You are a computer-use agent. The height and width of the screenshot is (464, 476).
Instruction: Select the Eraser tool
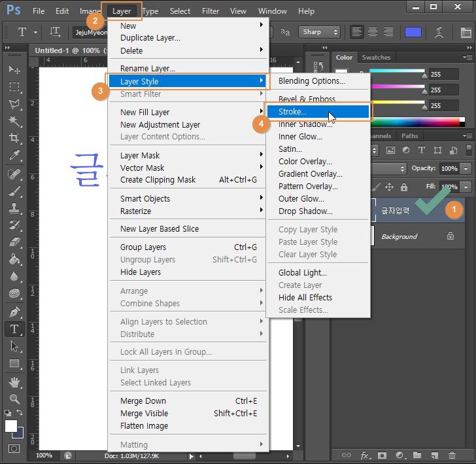coord(14,242)
